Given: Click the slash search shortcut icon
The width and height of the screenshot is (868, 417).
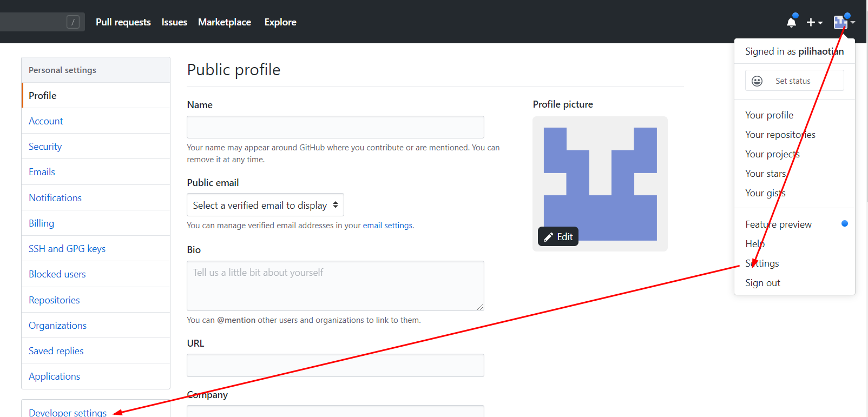Looking at the screenshot, I should [73, 22].
